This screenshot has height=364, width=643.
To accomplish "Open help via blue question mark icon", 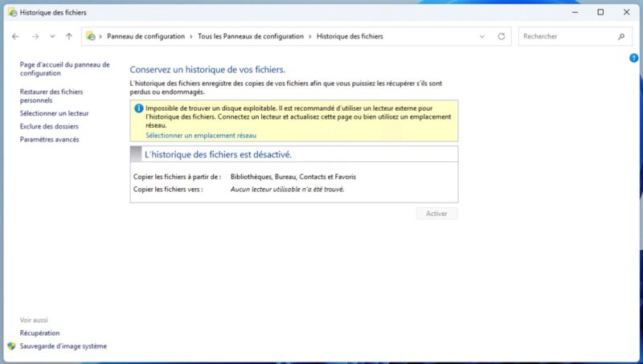I will (633, 58).
